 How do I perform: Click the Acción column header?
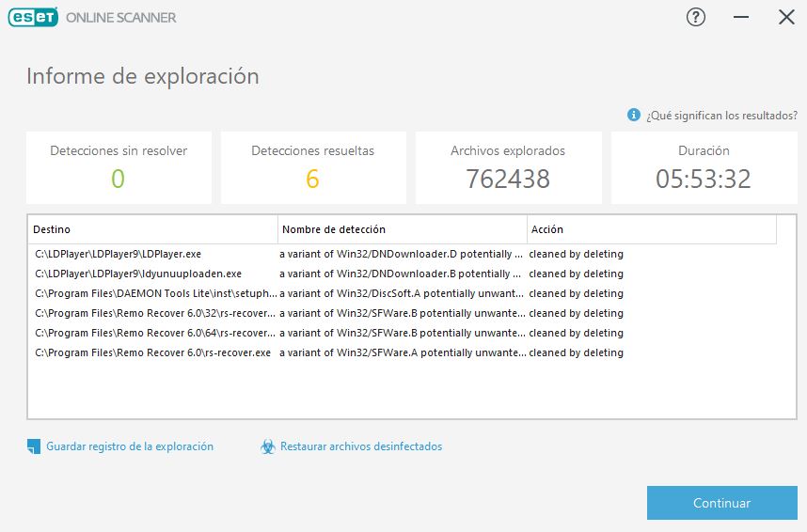coord(651,229)
